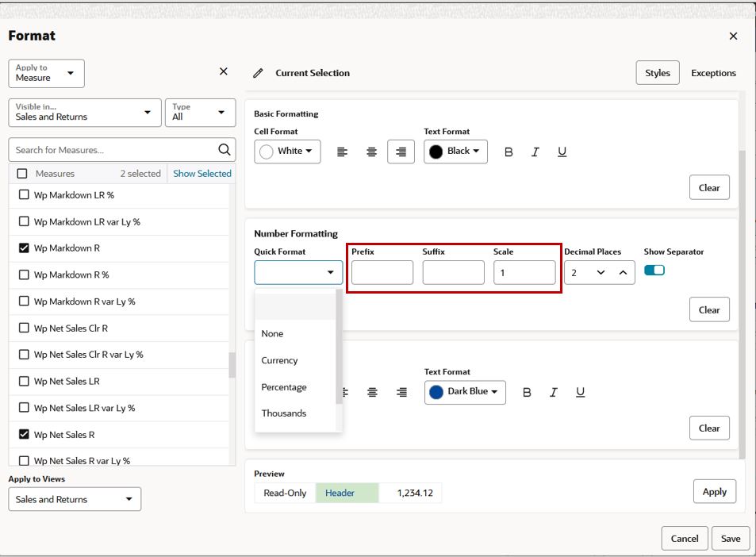Check Wp Net Sales Clr R var Ly %

[24, 355]
